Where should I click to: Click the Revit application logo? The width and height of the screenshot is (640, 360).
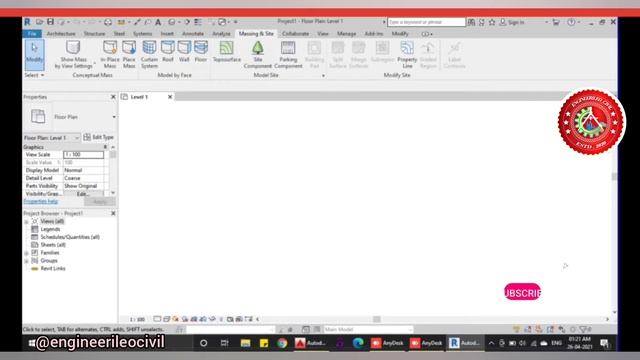pyautogui.click(x=27, y=22)
